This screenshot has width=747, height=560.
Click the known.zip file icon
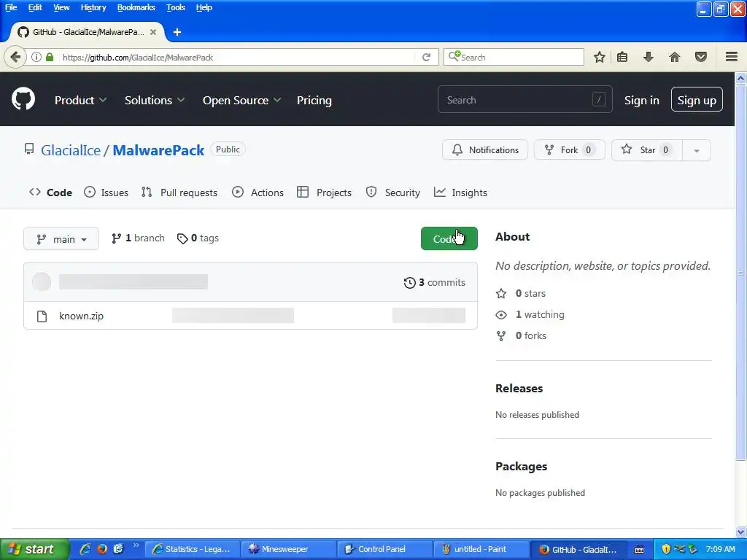click(42, 316)
